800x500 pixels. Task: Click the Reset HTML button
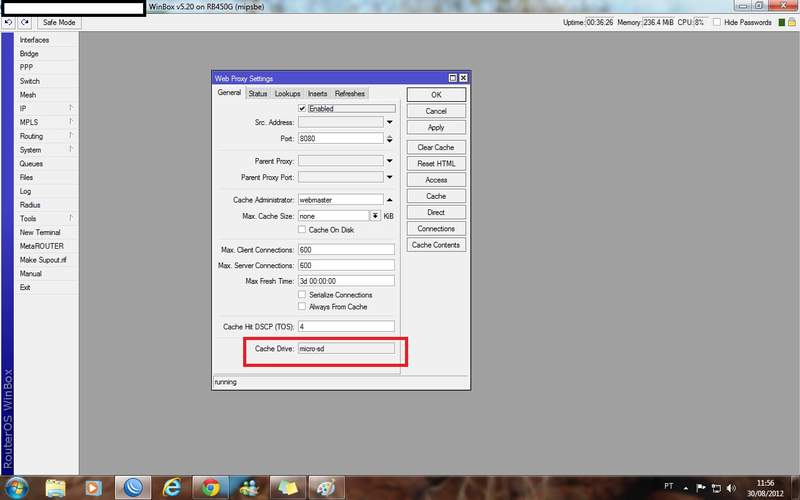pyautogui.click(x=436, y=164)
